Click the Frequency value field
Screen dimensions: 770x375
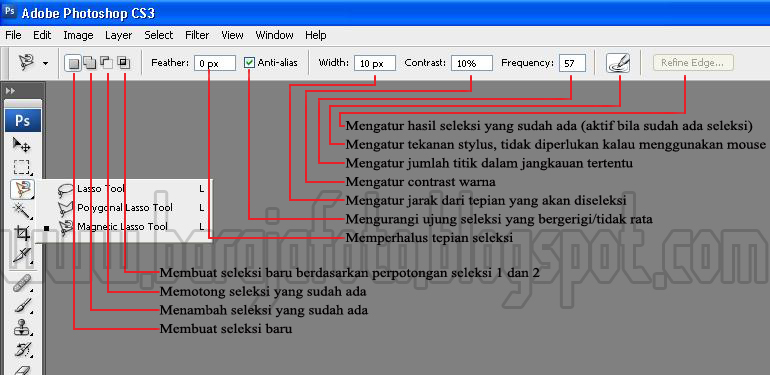point(572,63)
